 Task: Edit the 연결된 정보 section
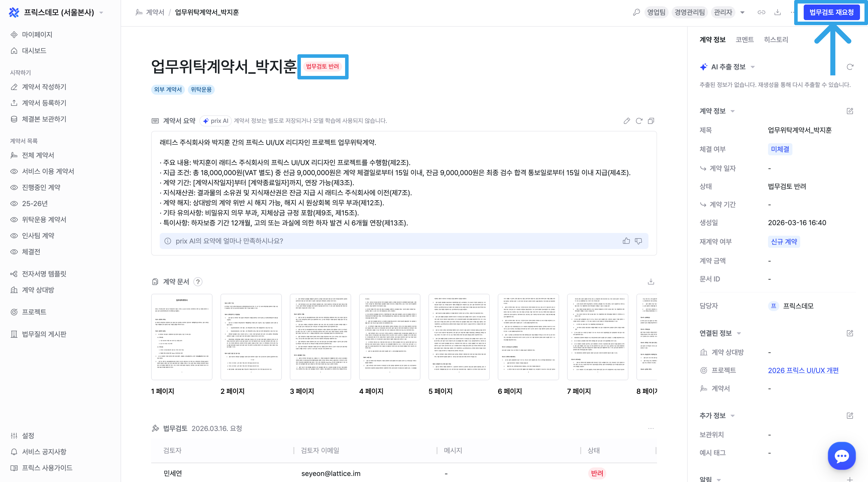[x=850, y=333]
